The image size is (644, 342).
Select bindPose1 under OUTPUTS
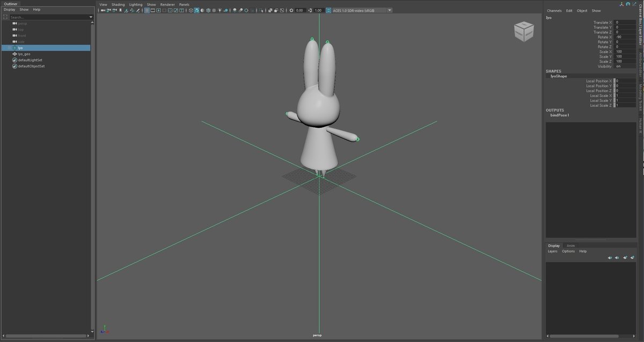tap(560, 115)
